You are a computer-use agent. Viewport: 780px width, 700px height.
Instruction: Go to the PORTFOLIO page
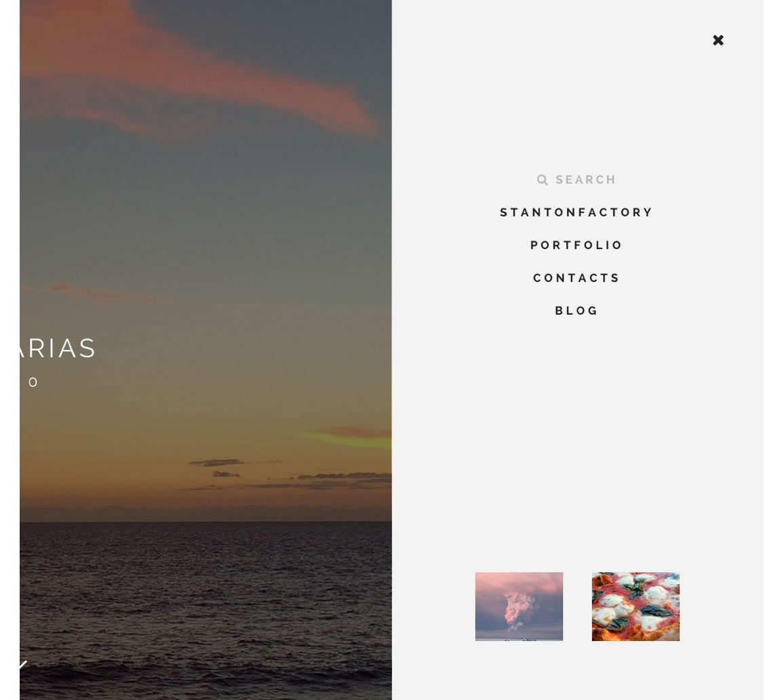577,246
